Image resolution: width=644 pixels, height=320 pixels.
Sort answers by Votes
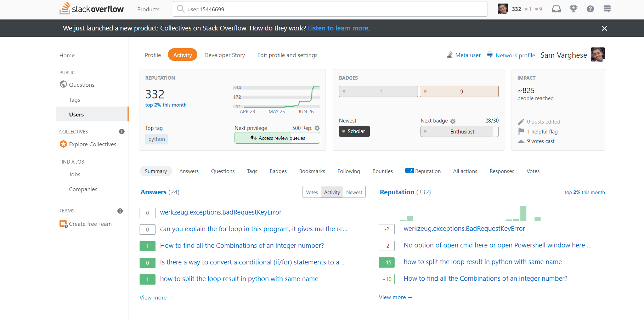pyautogui.click(x=312, y=192)
